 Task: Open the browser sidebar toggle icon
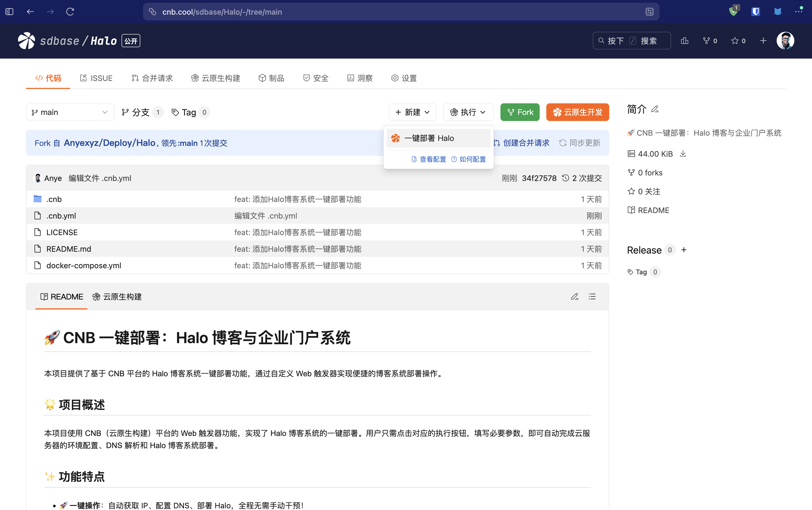click(x=9, y=12)
